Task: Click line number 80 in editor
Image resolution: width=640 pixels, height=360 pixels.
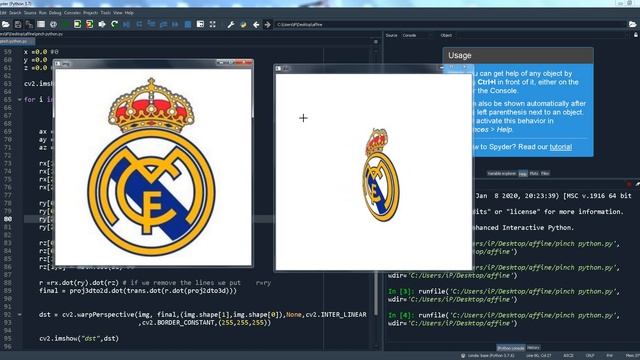Action: point(8,219)
